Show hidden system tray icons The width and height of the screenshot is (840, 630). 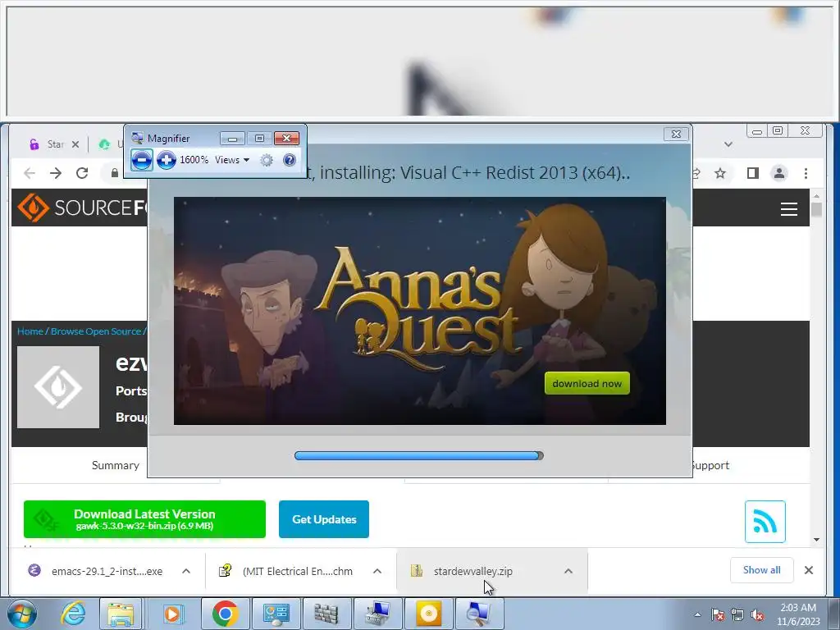[x=697, y=614]
